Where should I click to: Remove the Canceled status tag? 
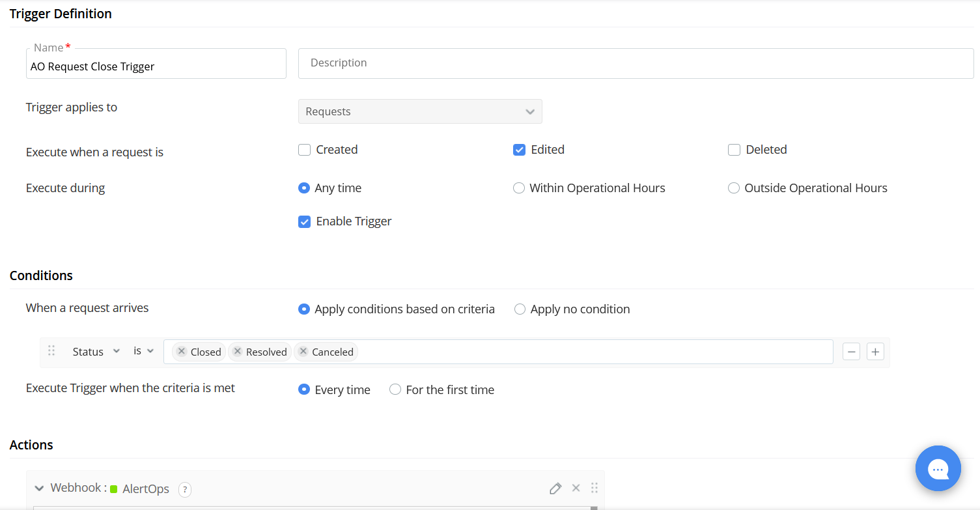point(303,352)
